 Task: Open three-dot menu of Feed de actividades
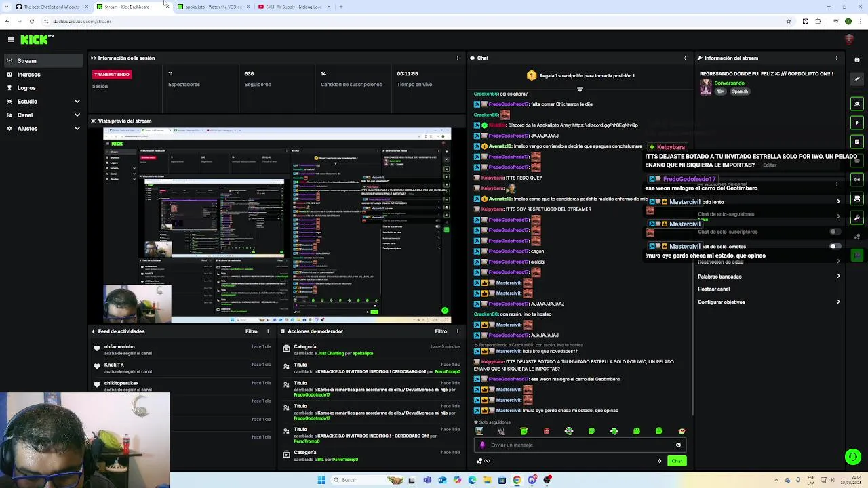[x=268, y=331]
